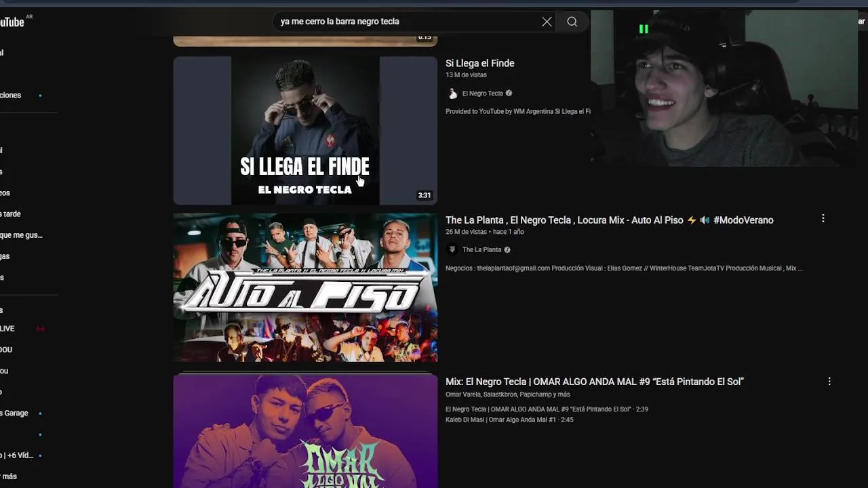Select mix track 'Kaleb Di Masi' 2:45

(x=509, y=420)
